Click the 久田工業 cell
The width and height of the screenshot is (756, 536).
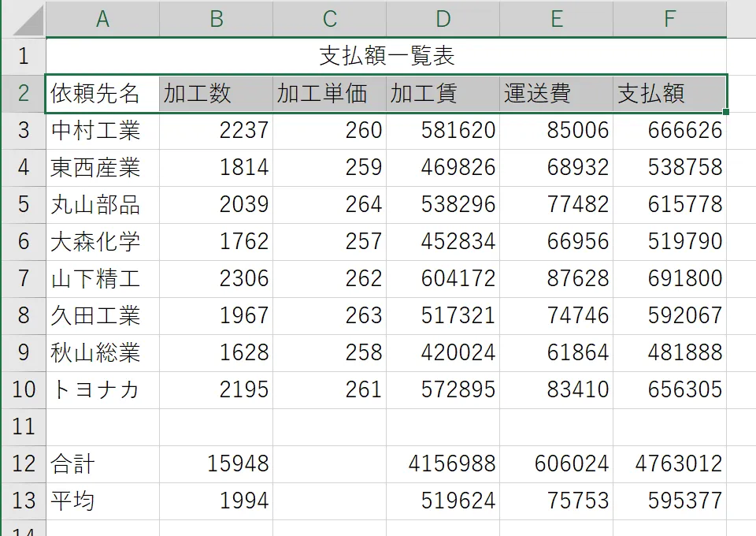pos(102,315)
